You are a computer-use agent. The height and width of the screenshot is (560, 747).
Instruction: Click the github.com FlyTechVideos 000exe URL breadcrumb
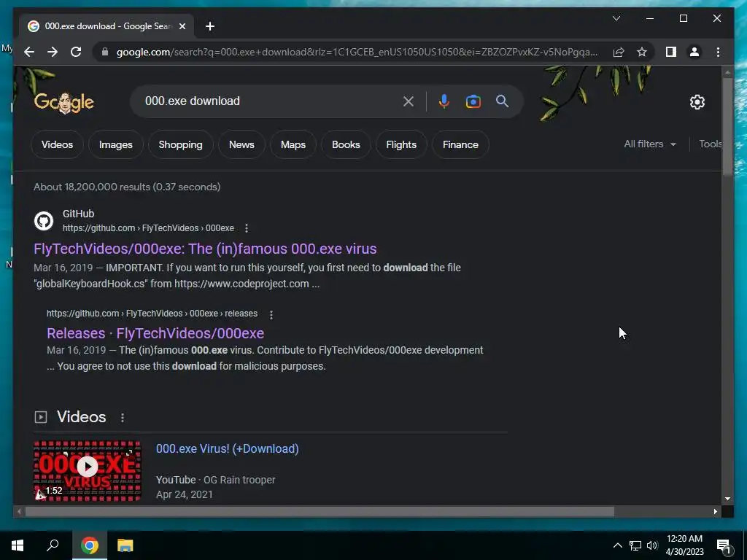[148, 228]
